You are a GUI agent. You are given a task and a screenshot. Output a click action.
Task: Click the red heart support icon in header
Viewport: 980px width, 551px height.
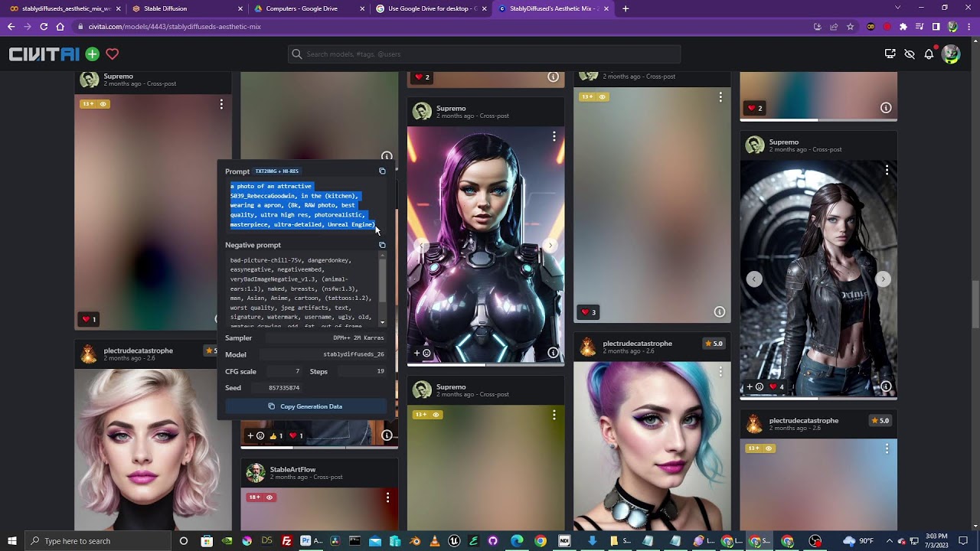pyautogui.click(x=113, y=54)
